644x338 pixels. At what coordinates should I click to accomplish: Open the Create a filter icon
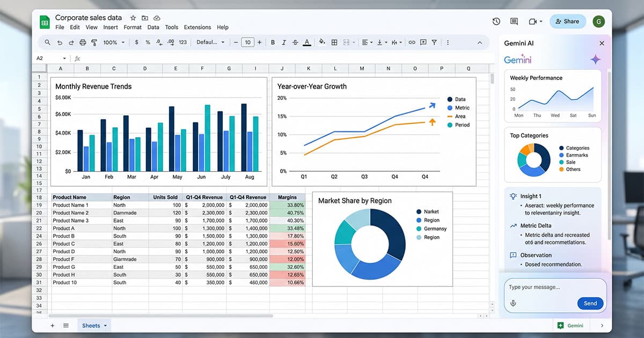[434, 42]
